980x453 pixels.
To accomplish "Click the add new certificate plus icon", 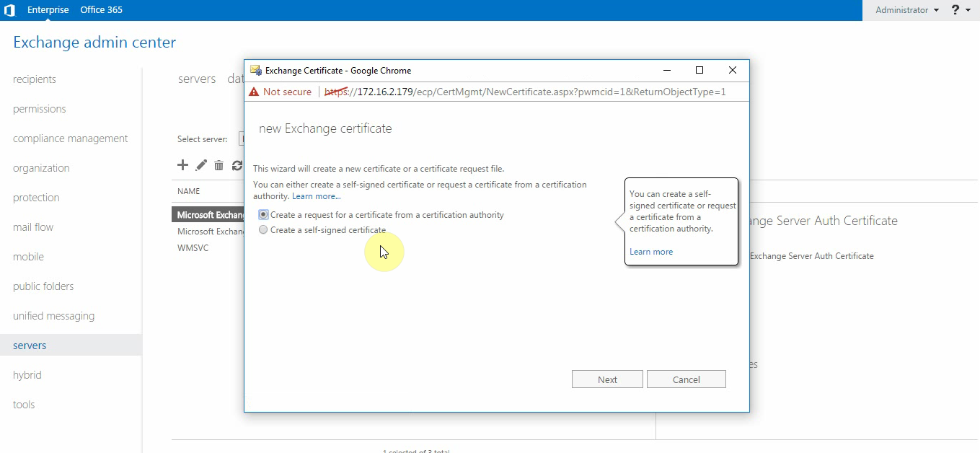I will click(182, 165).
